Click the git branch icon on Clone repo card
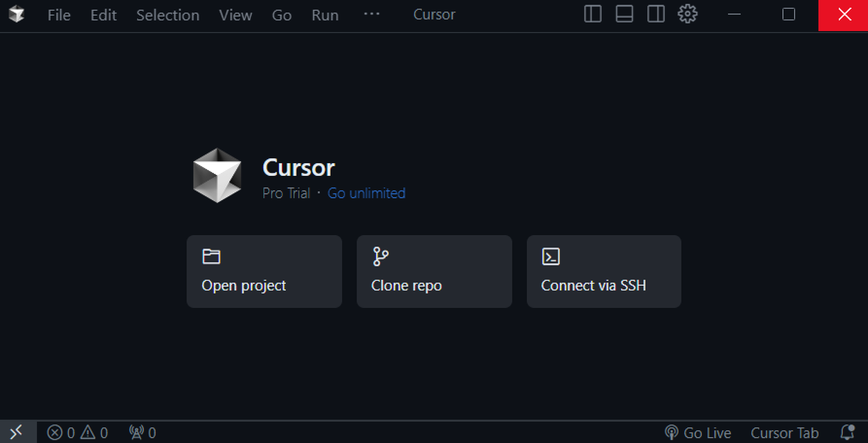The image size is (868, 443). 380,256
